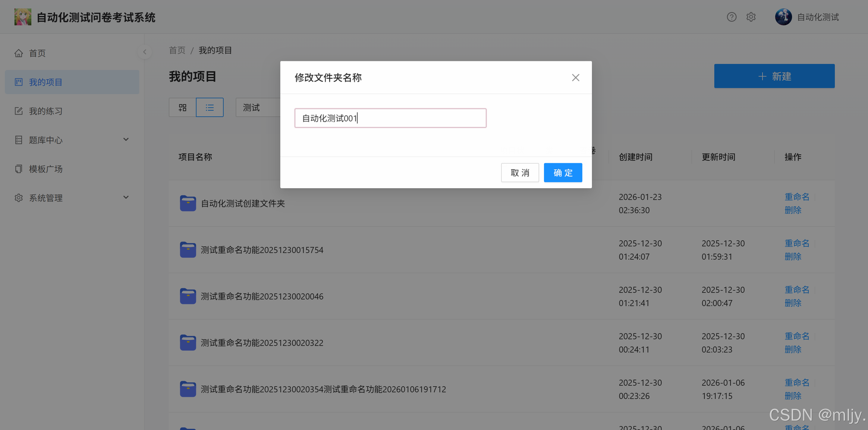Switch to list view layout

pyautogui.click(x=209, y=108)
